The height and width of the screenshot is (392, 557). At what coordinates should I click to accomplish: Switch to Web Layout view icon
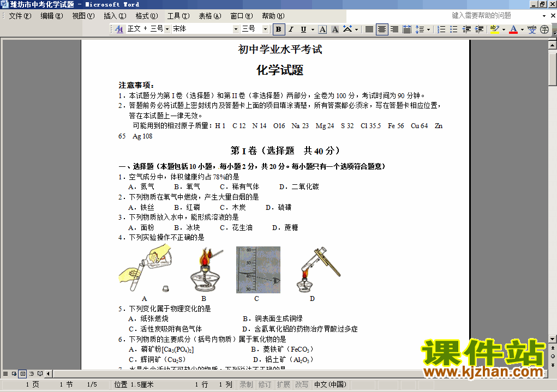(14, 373)
